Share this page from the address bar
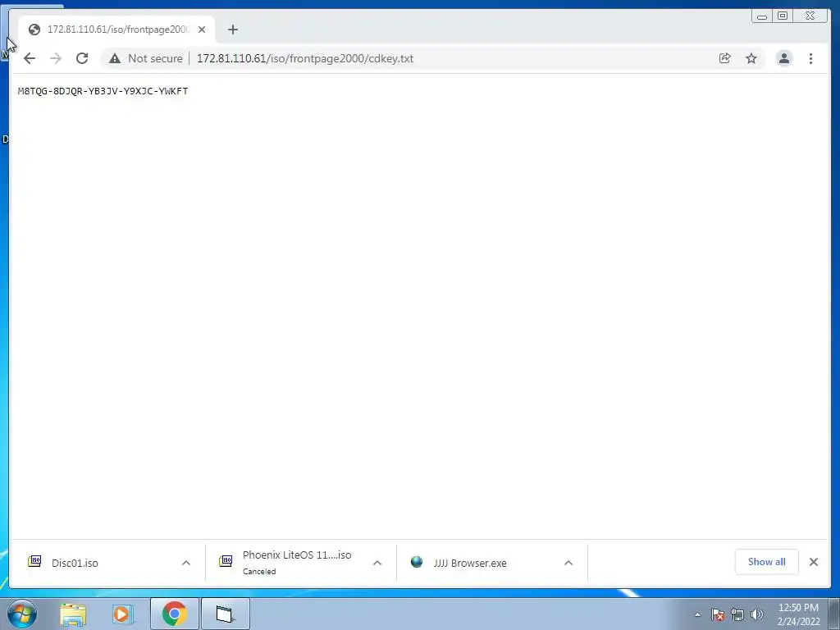 click(x=724, y=58)
